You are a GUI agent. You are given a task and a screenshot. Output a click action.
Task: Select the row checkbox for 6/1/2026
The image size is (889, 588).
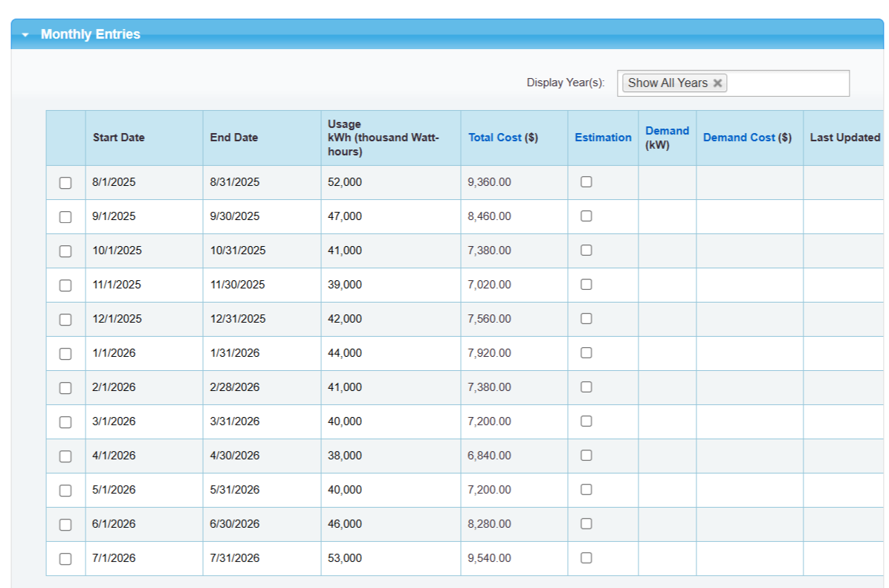[65, 525]
